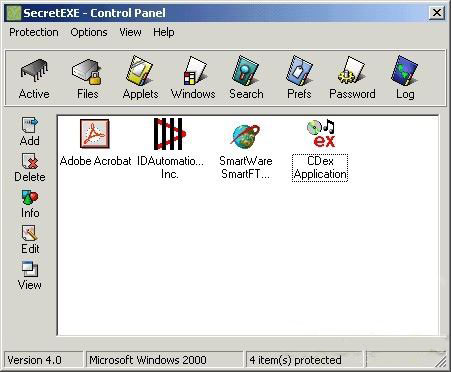Select the CDex Application item

320,151
